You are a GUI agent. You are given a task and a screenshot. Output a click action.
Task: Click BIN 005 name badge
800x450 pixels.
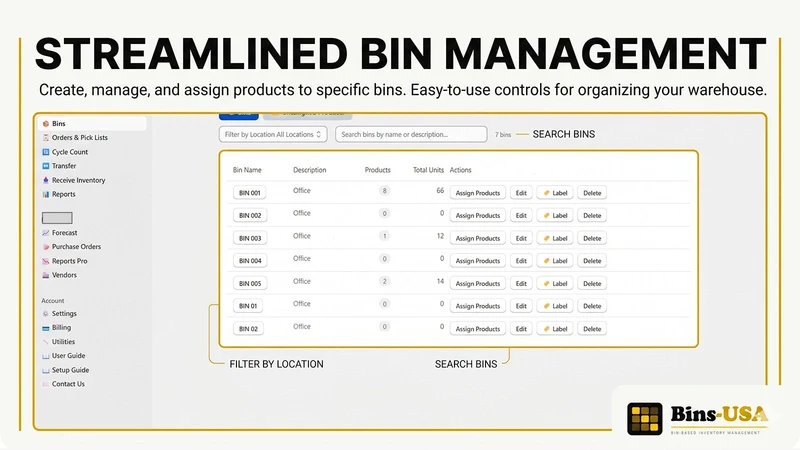click(x=250, y=283)
